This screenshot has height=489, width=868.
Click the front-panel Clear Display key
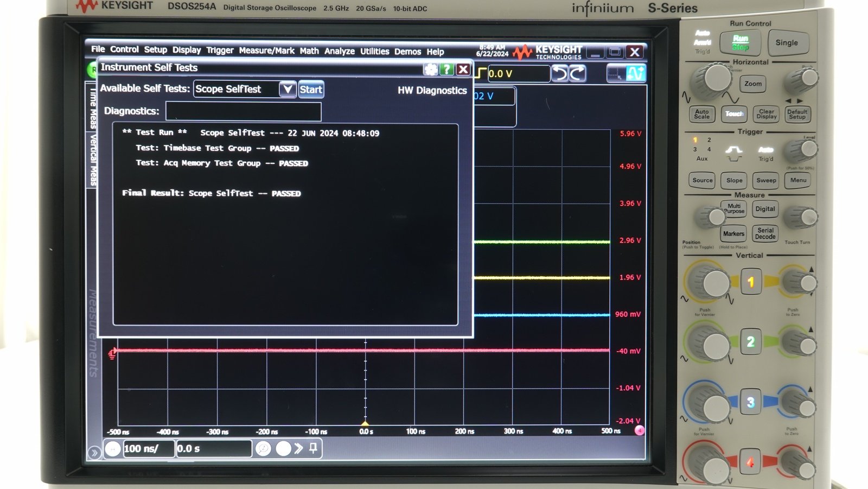(x=767, y=114)
